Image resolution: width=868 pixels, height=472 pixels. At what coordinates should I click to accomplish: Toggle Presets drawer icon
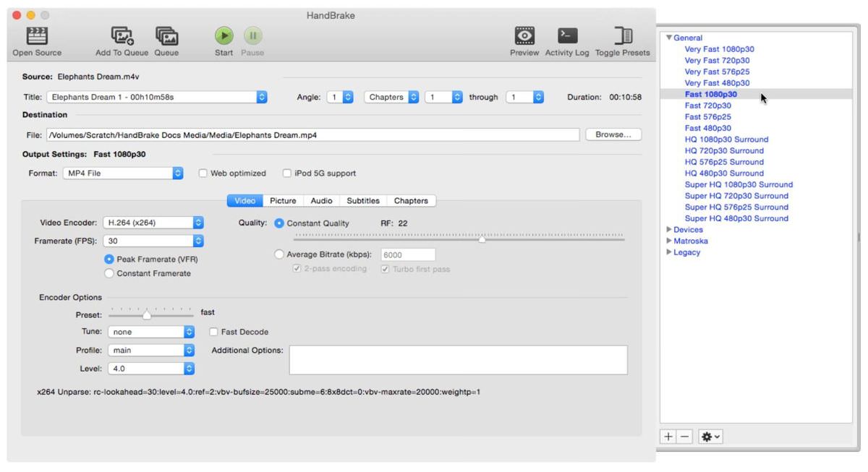pos(622,36)
